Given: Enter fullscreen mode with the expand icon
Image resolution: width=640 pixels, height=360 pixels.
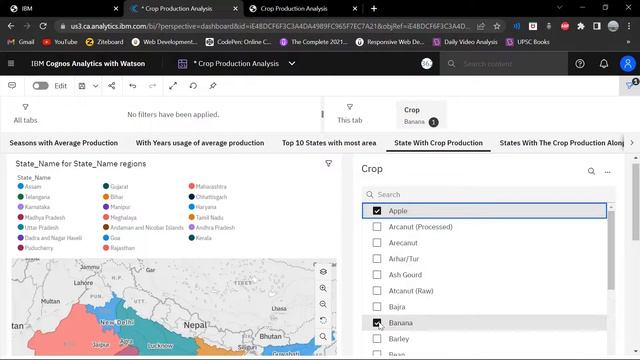Looking at the screenshot, I should [173, 86].
